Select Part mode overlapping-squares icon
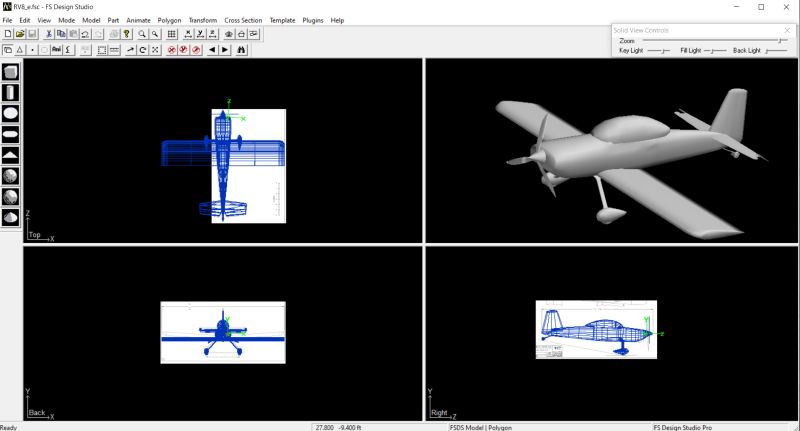Screen dimensions: 800x431 click(8, 50)
